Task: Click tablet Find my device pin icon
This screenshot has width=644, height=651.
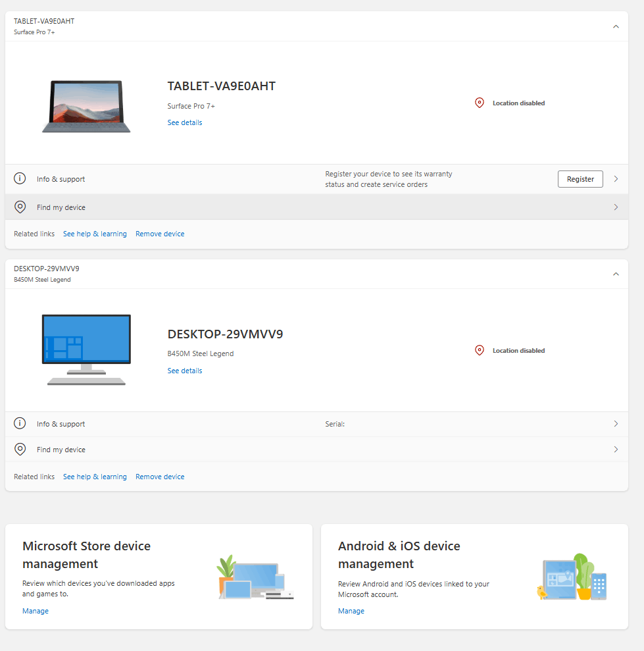Action: pyautogui.click(x=20, y=207)
